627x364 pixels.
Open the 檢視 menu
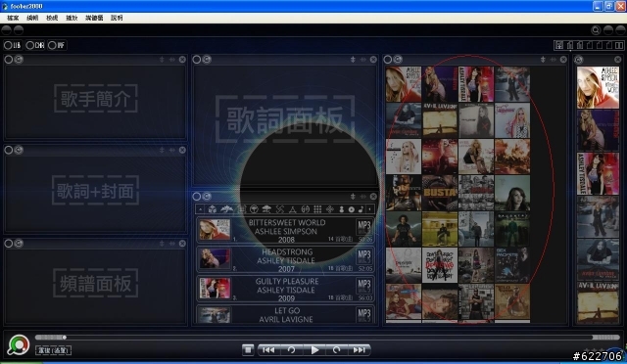(52, 18)
